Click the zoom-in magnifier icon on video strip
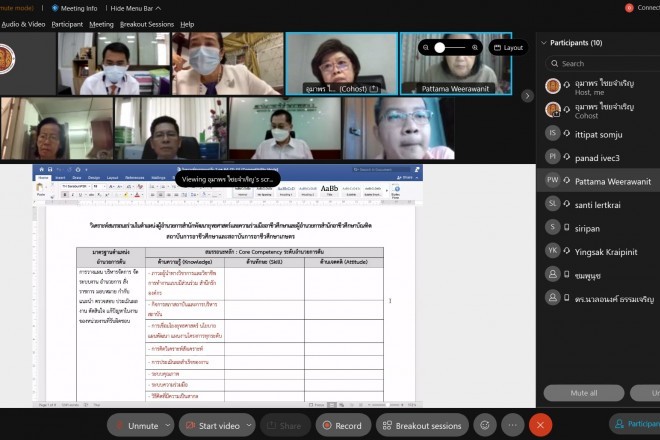The width and height of the screenshot is (660, 440). coord(475,48)
